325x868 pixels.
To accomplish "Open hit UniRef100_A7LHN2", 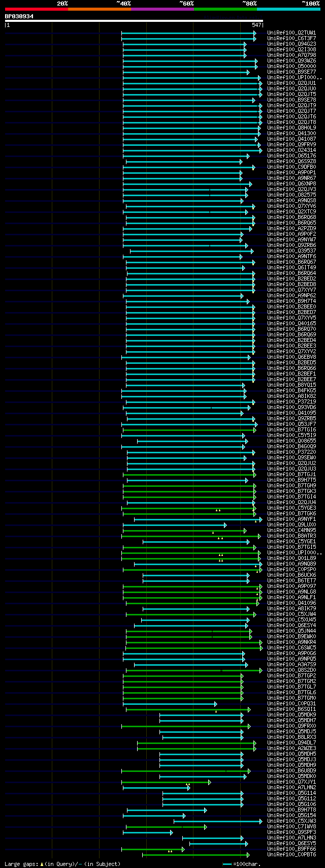I will (291, 788).
